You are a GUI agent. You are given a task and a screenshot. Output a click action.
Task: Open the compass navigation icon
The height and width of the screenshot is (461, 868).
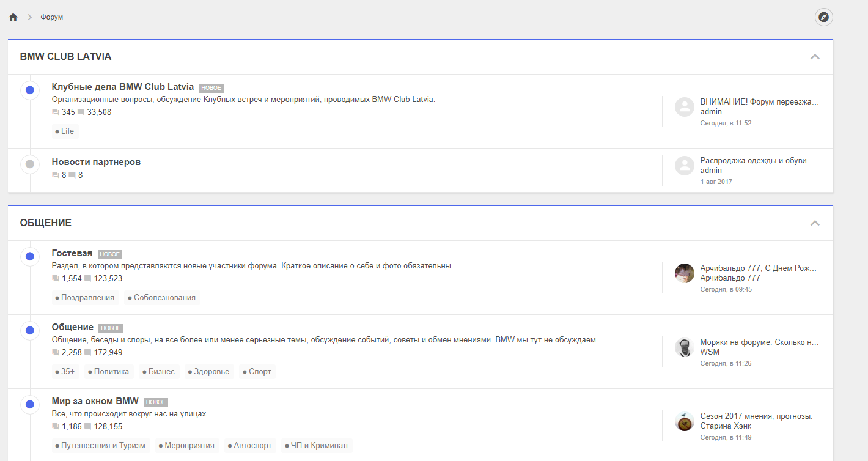824,17
